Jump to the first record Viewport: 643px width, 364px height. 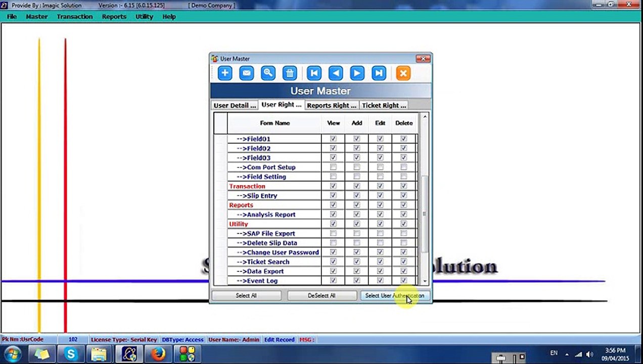click(314, 73)
